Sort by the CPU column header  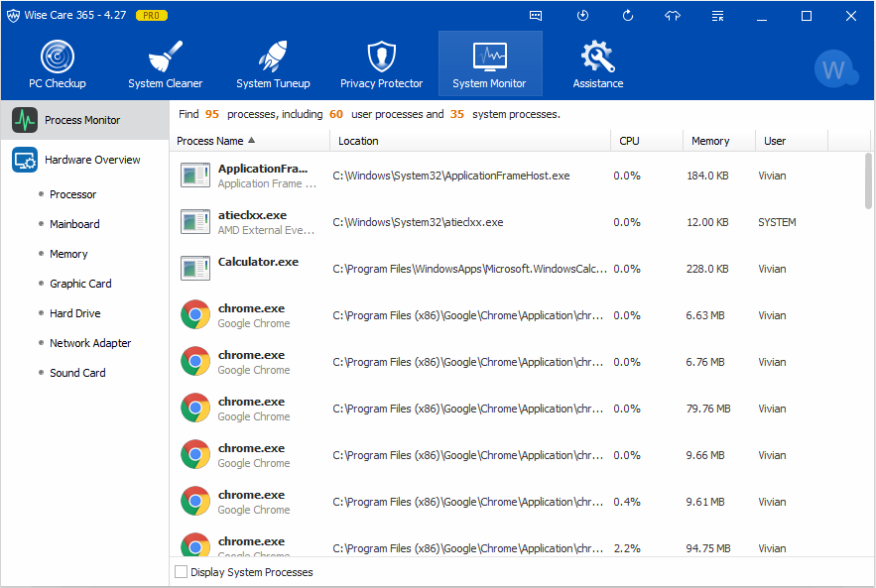pyautogui.click(x=647, y=141)
